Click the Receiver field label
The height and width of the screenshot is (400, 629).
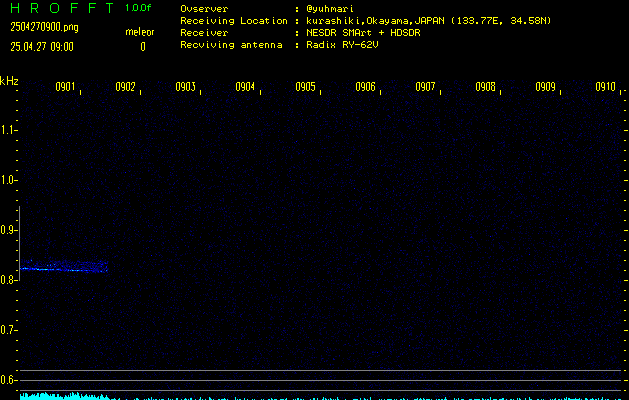(204, 33)
